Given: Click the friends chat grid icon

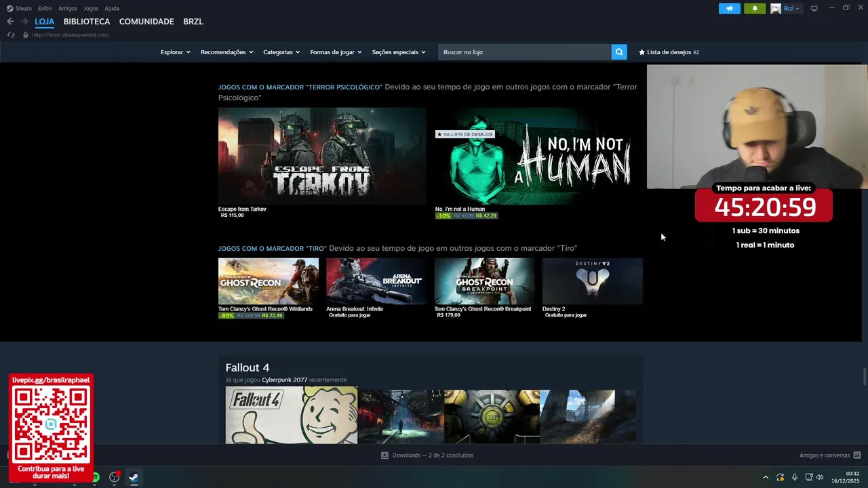Looking at the screenshot, I should 857,455.
